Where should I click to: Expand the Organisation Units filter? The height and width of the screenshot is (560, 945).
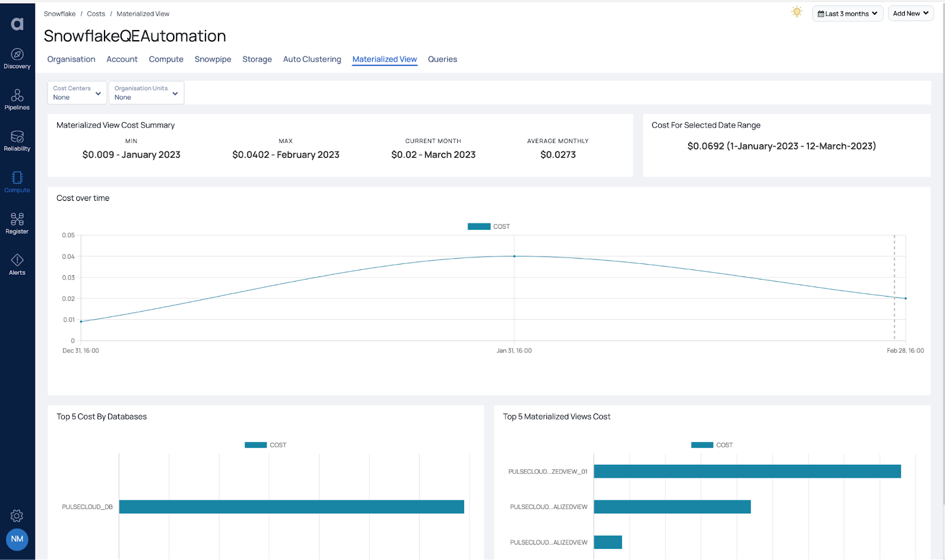click(x=146, y=92)
